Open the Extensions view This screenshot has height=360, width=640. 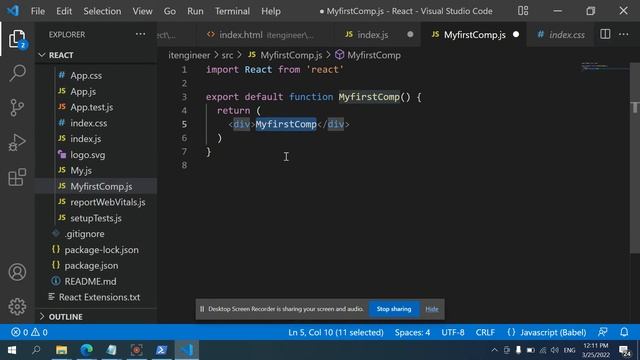click(x=17, y=177)
